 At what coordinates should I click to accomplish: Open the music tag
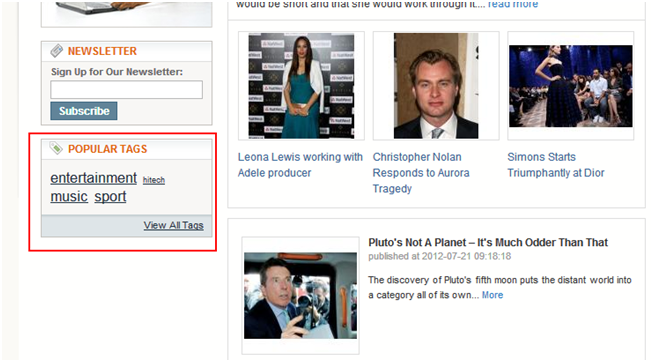(69, 196)
